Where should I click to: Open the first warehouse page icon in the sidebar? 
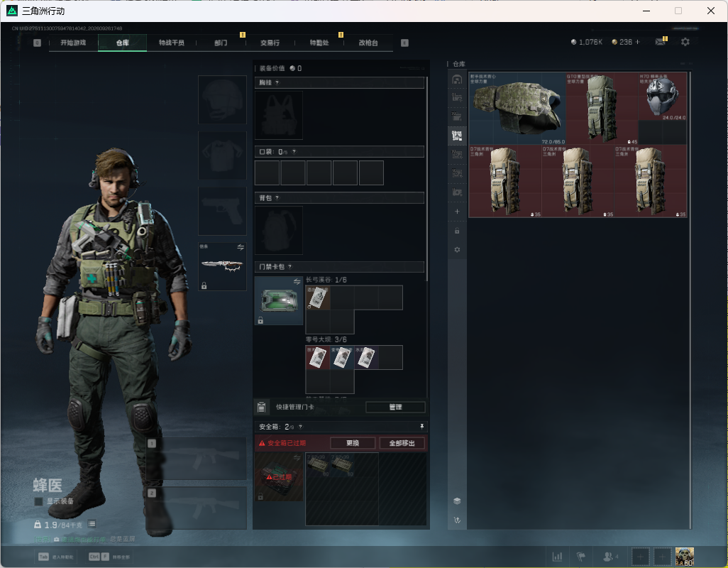tap(457, 80)
